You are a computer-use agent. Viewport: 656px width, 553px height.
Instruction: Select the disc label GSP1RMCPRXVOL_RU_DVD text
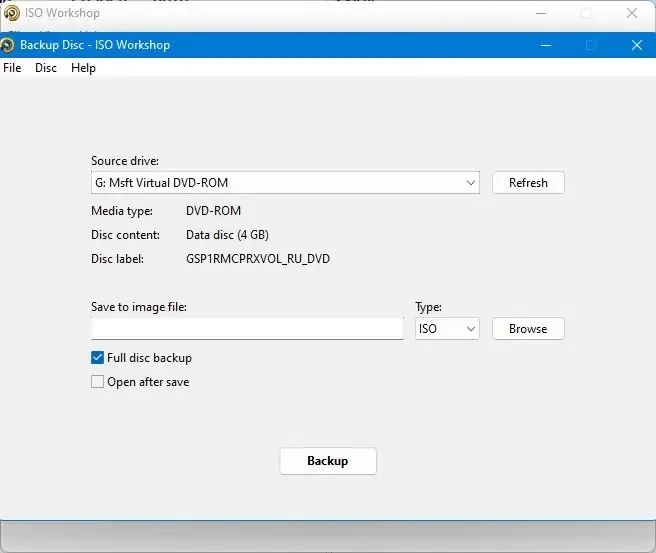[258, 259]
